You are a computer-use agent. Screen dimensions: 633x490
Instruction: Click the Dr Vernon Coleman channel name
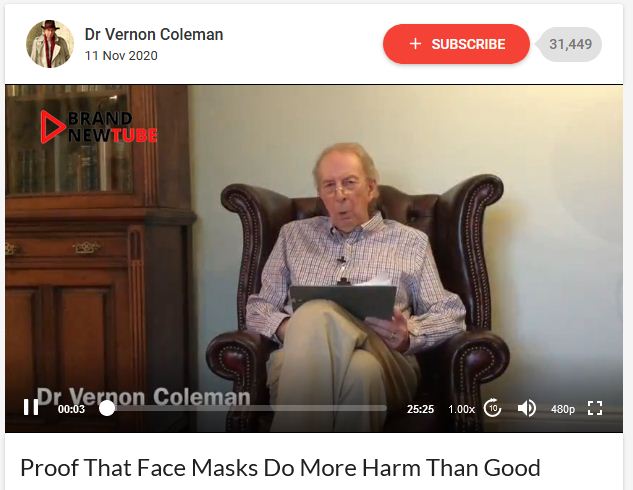pos(154,34)
